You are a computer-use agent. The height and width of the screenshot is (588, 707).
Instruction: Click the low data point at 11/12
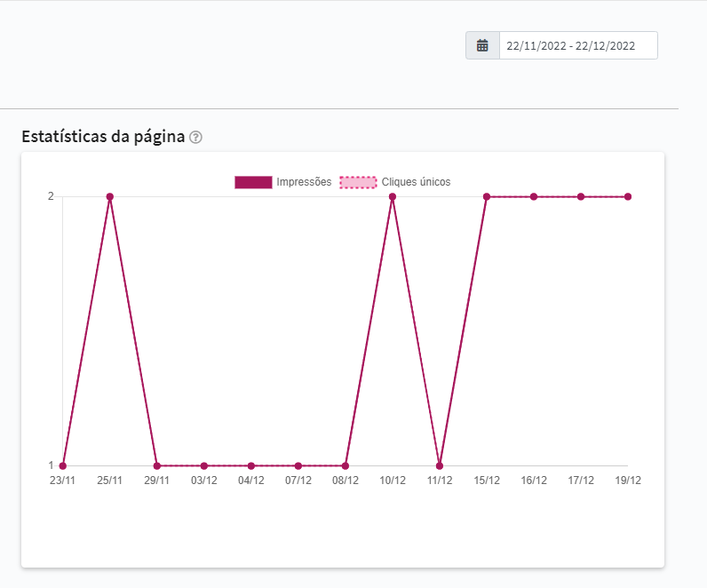coord(440,465)
